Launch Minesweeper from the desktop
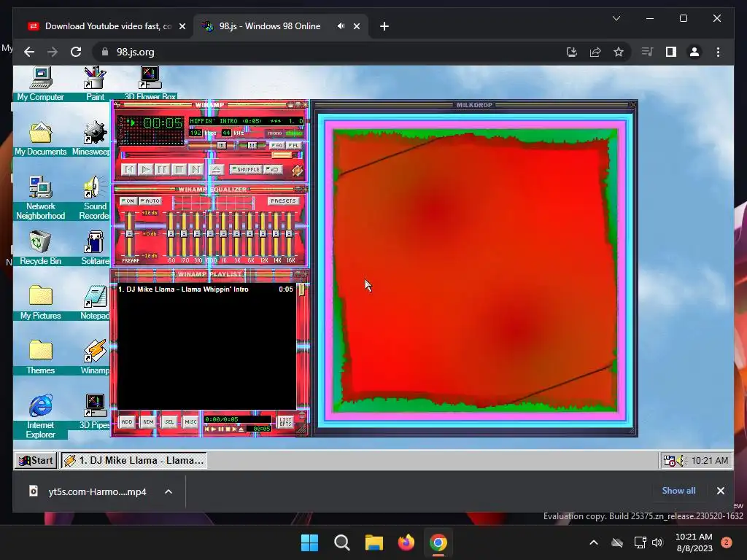This screenshot has height=560, width=747. tap(93, 139)
